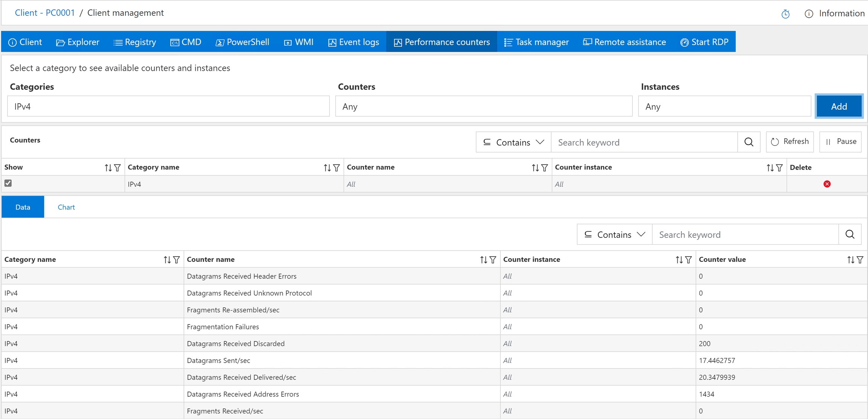The height and width of the screenshot is (419, 868).
Task: Pause the counter updates
Action: pyautogui.click(x=840, y=142)
